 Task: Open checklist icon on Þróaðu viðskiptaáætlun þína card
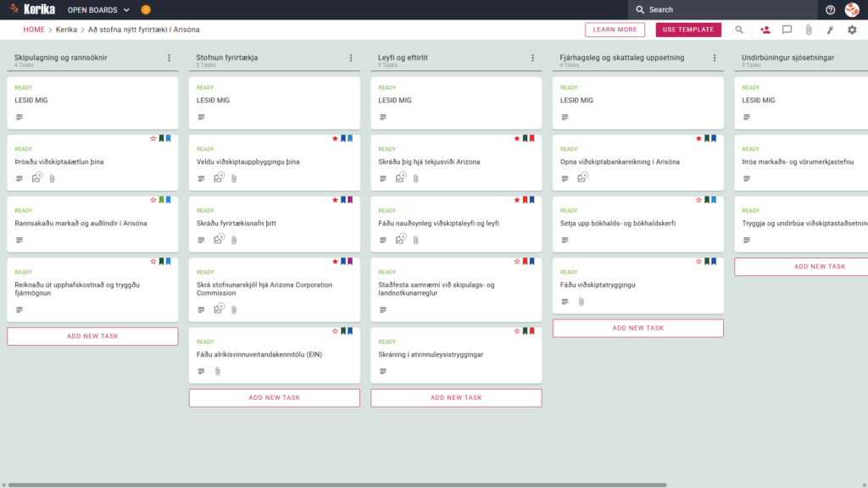coord(36,178)
